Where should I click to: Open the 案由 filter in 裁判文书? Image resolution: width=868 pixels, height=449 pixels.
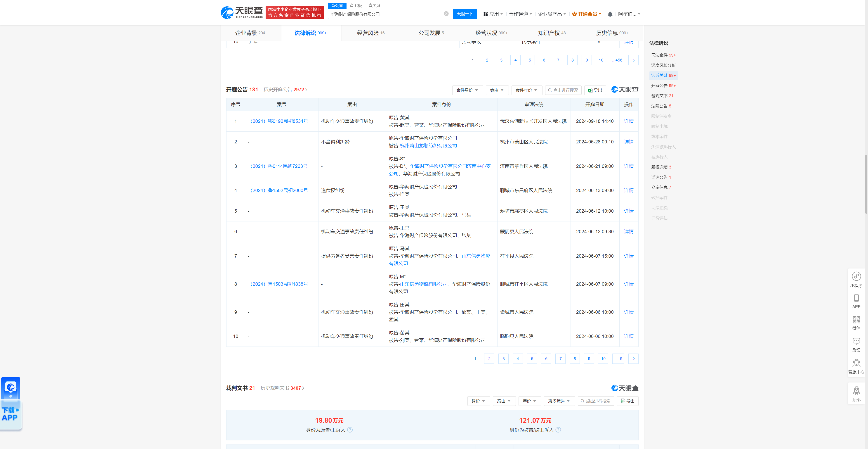504,401
